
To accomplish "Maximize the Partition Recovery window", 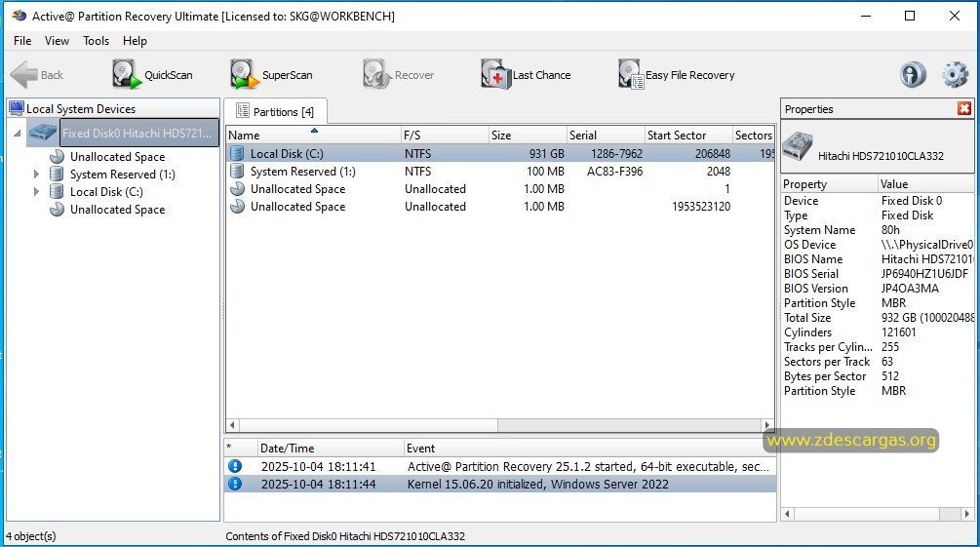I will (x=910, y=16).
